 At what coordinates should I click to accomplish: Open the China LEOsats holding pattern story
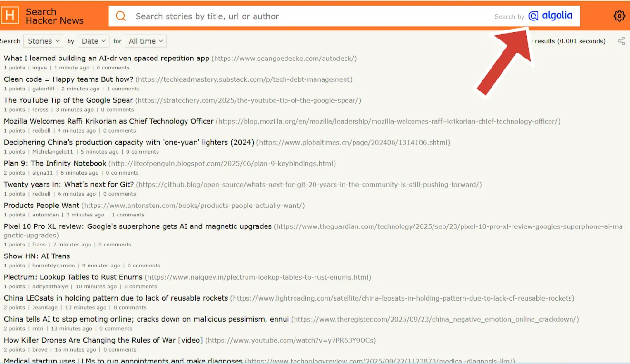coord(116,298)
